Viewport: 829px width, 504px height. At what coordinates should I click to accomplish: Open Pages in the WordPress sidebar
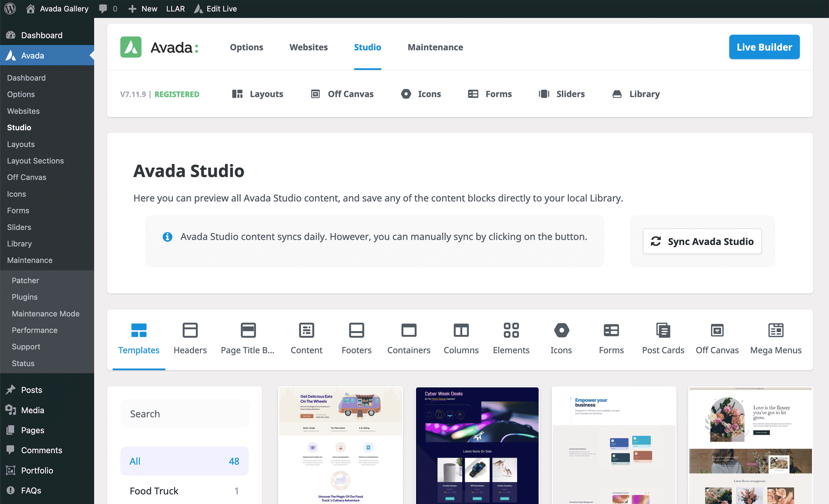32,430
